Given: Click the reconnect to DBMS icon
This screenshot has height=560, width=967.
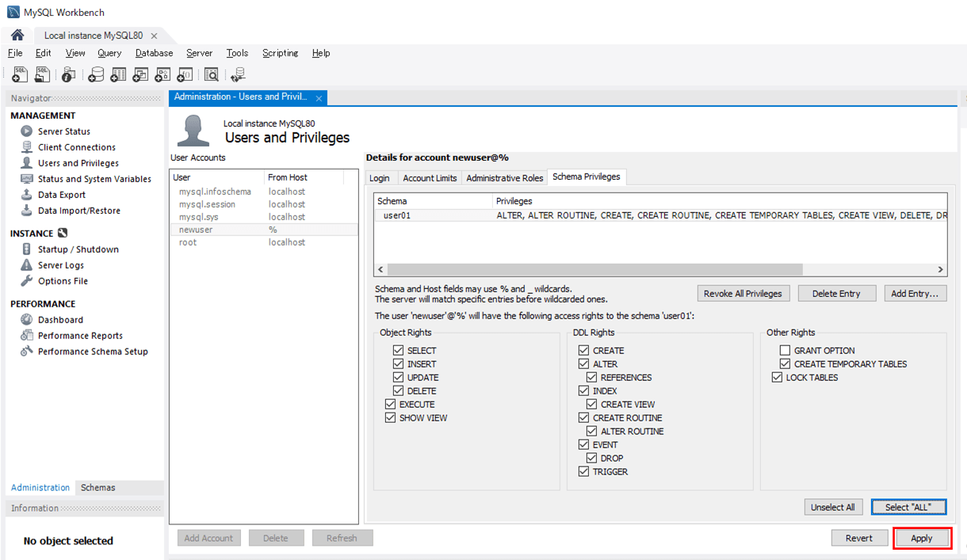Looking at the screenshot, I should [238, 74].
